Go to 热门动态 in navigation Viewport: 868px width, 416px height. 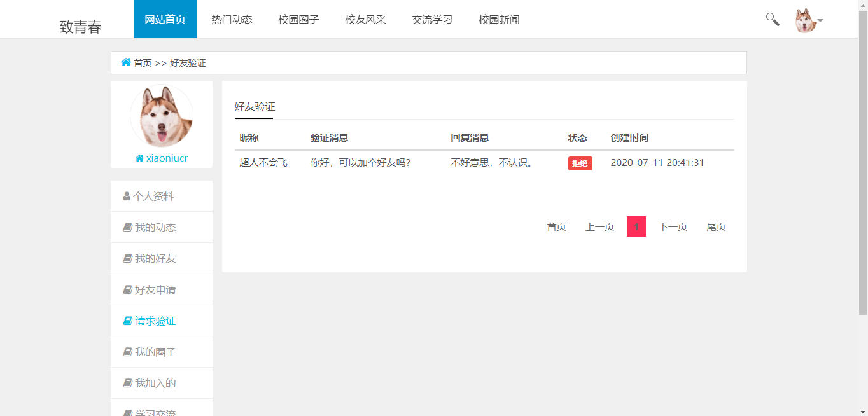click(232, 19)
